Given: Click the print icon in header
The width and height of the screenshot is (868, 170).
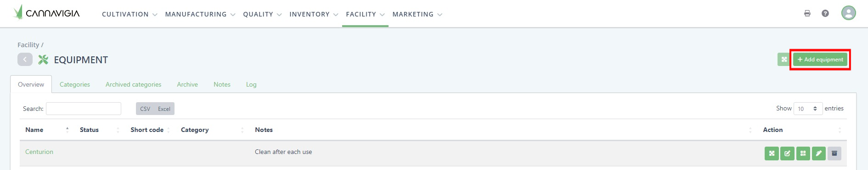Looking at the screenshot, I should (x=807, y=13).
